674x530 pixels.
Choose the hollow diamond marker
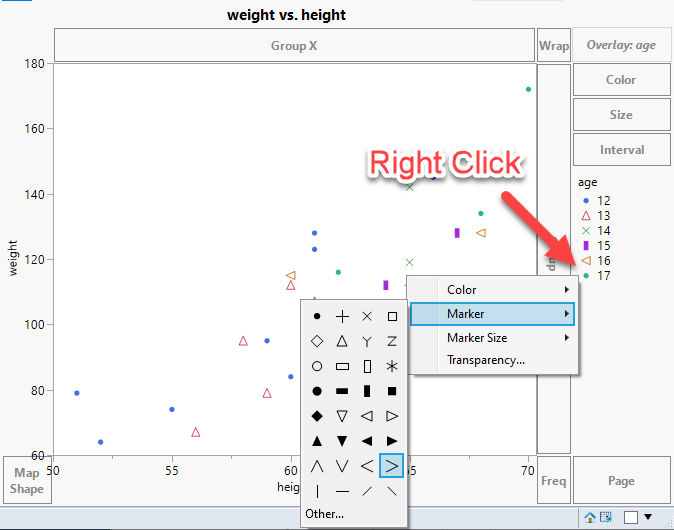pos(317,342)
